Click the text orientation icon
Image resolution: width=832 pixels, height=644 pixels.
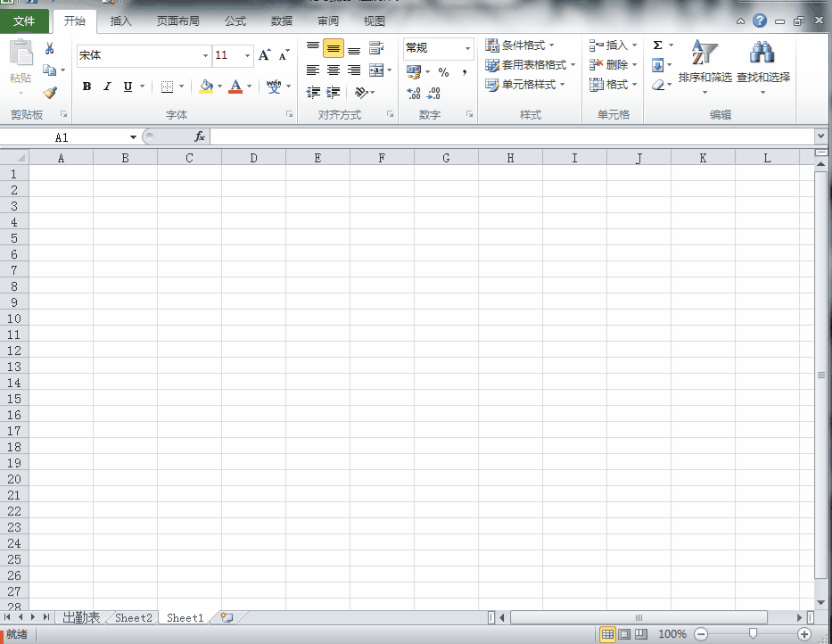[x=362, y=93]
